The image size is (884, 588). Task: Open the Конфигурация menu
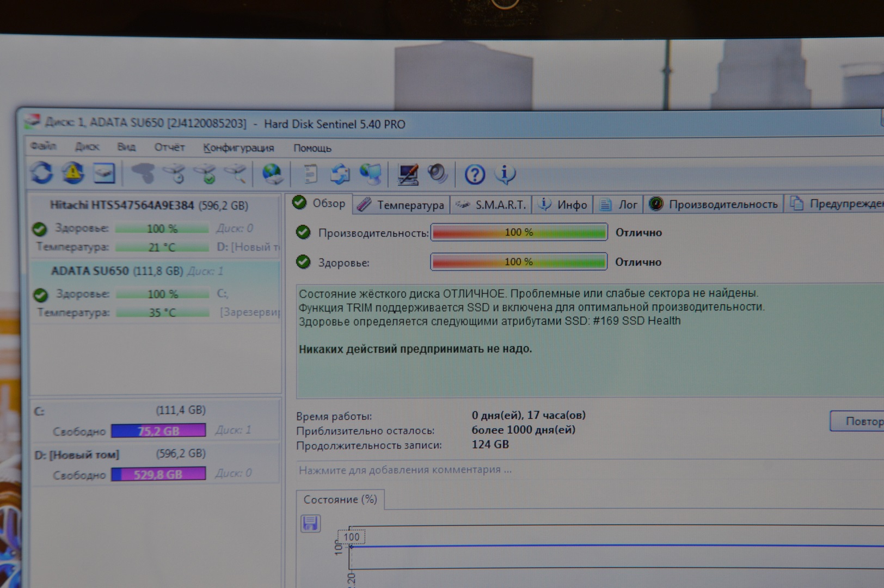point(238,148)
